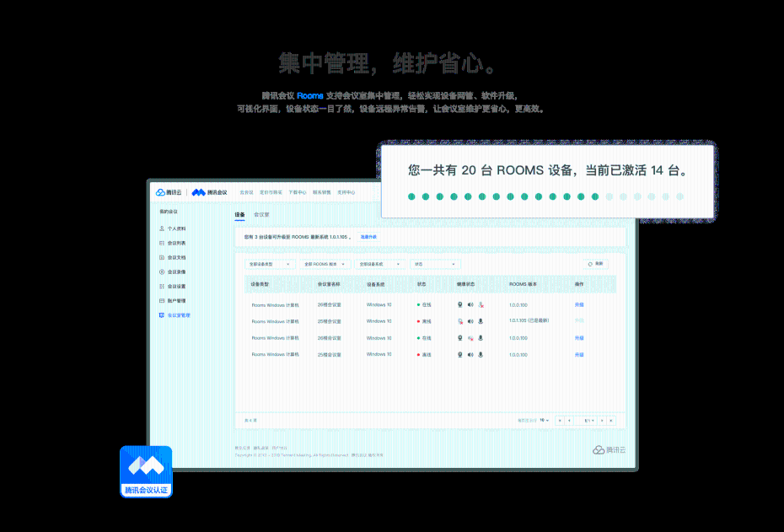The height and width of the screenshot is (532, 784).
Task: Select 会议室管理 in the sidebar
Action: pyautogui.click(x=175, y=315)
